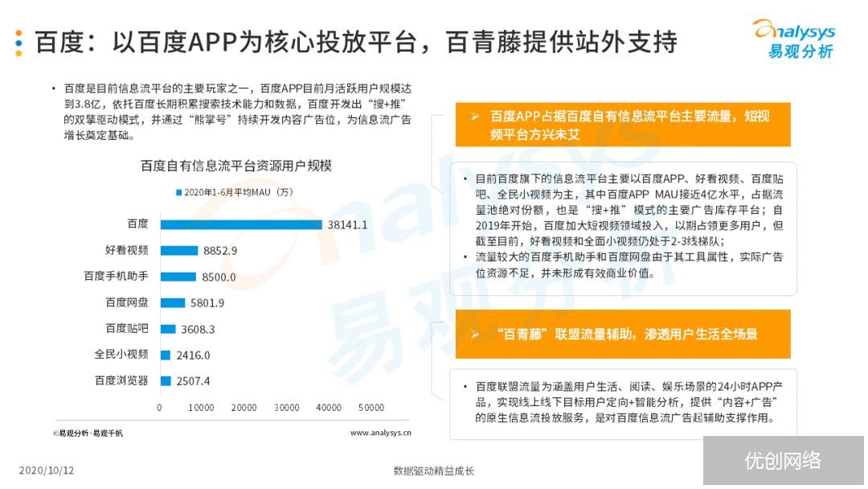Image resolution: width=868 pixels, height=489 pixels.
Task: Open the www.analysys.cn link
Action: click(x=381, y=433)
